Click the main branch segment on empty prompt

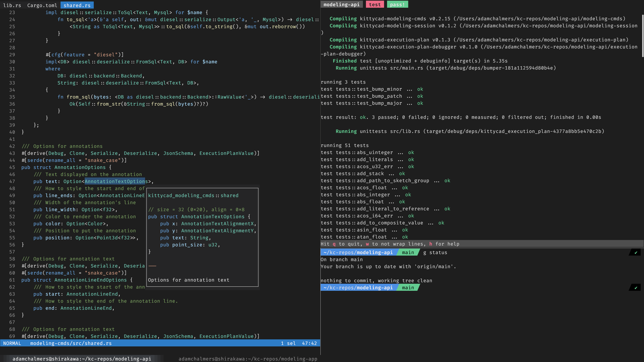408,288
